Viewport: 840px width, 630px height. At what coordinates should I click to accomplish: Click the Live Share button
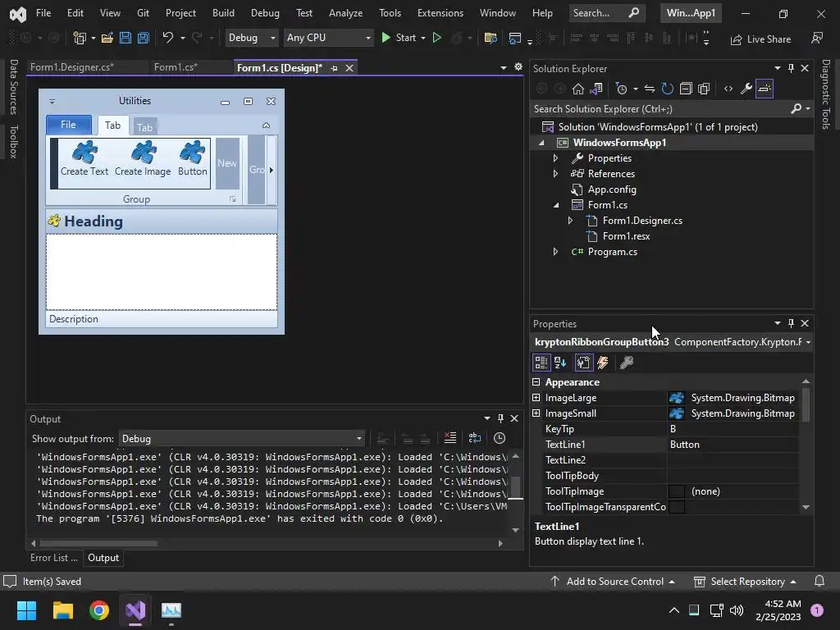coord(760,39)
